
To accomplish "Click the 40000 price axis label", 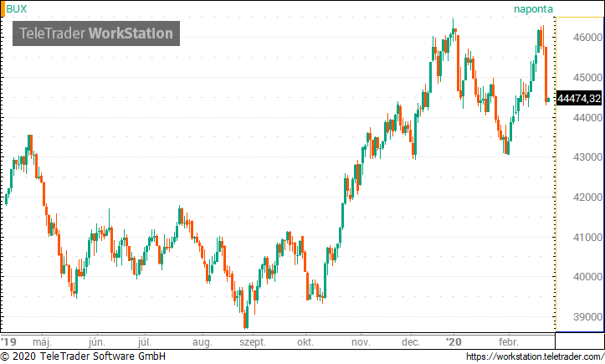I will (587, 277).
